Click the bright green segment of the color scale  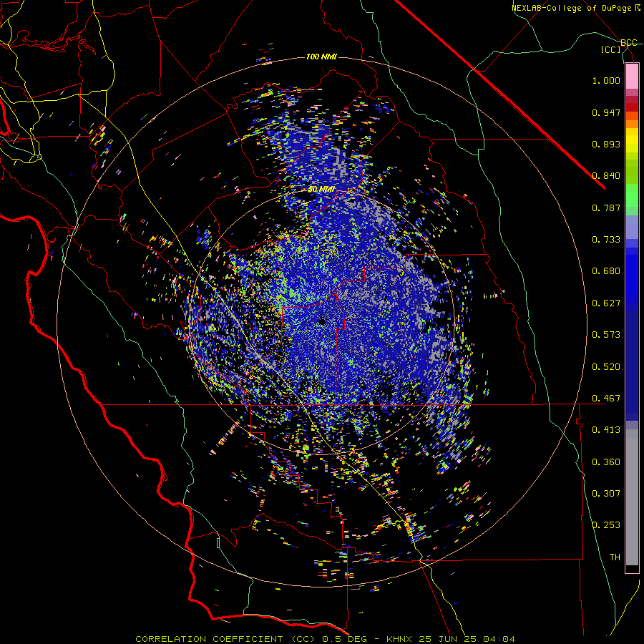click(632, 195)
